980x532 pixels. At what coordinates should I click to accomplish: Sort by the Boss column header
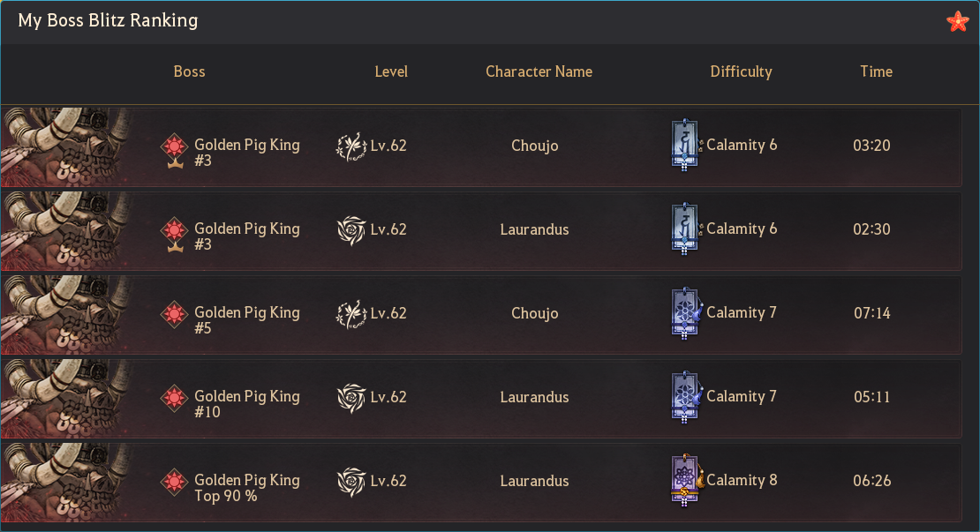189,71
